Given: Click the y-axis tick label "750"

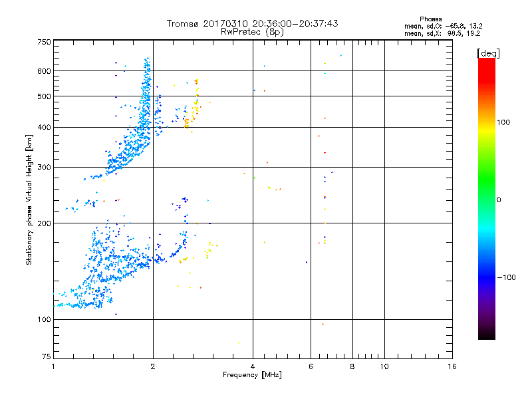Looking at the screenshot, I should click(44, 42).
